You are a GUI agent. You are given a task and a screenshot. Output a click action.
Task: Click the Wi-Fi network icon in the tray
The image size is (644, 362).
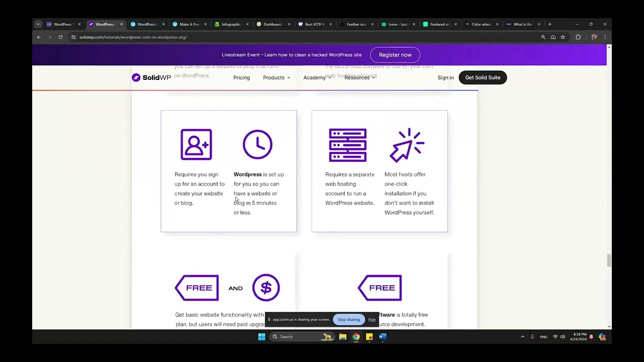(x=555, y=337)
